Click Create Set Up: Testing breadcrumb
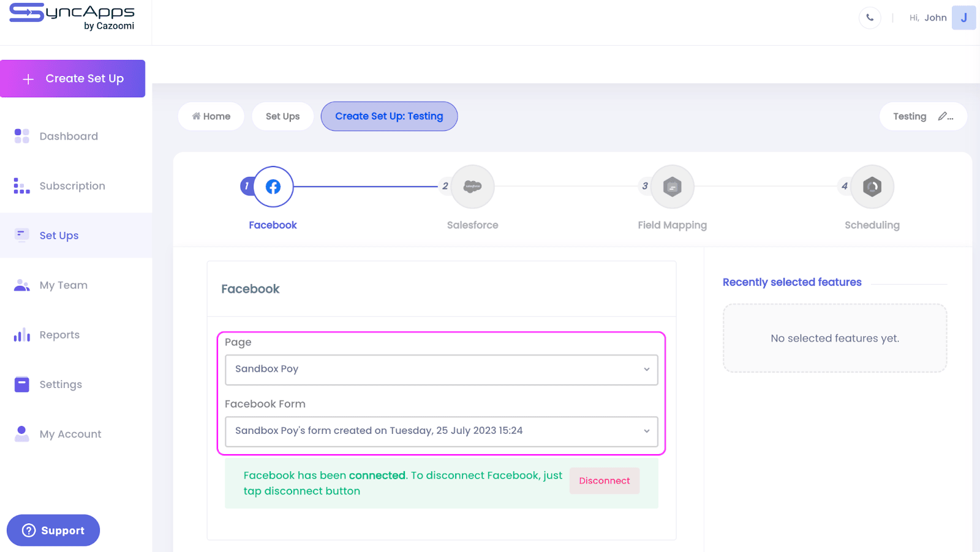The width and height of the screenshot is (980, 552). pos(389,116)
